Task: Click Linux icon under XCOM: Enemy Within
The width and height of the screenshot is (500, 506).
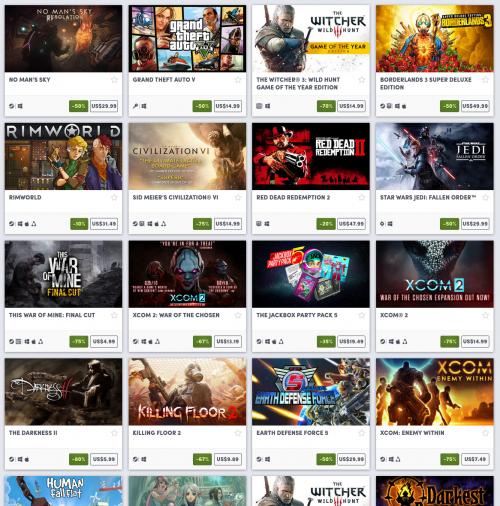Action: pyautogui.click(x=398, y=459)
